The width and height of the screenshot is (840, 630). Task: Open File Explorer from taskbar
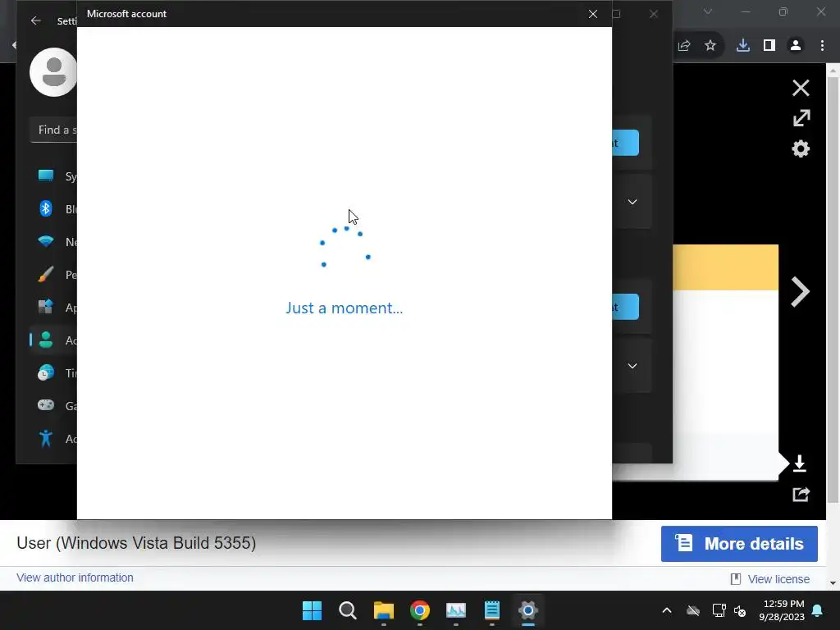point(384,610)
